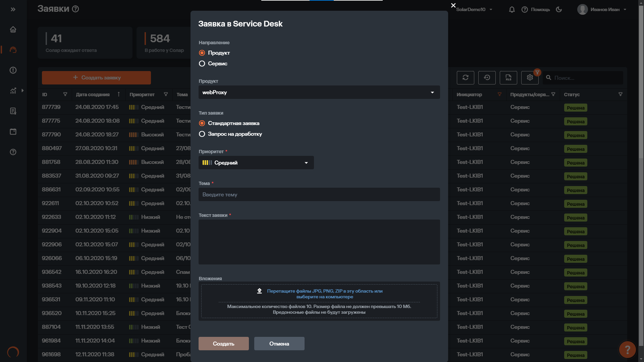Choose Стандартная заявка radio button
This screenshot has height=362, width=644.
[x=202, y=123]
